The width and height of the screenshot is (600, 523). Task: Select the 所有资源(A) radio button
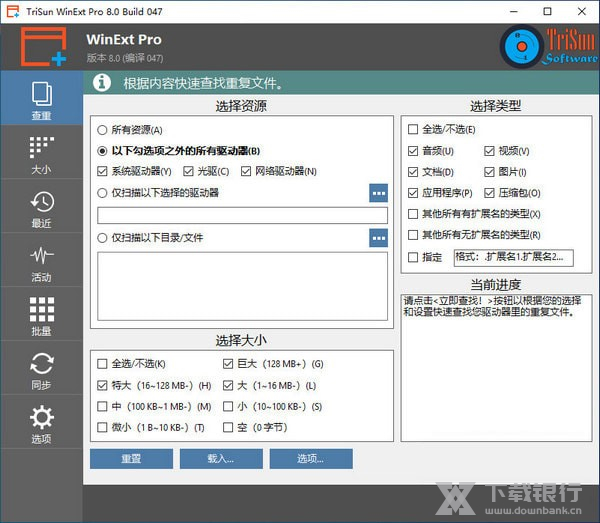(103, 130)
